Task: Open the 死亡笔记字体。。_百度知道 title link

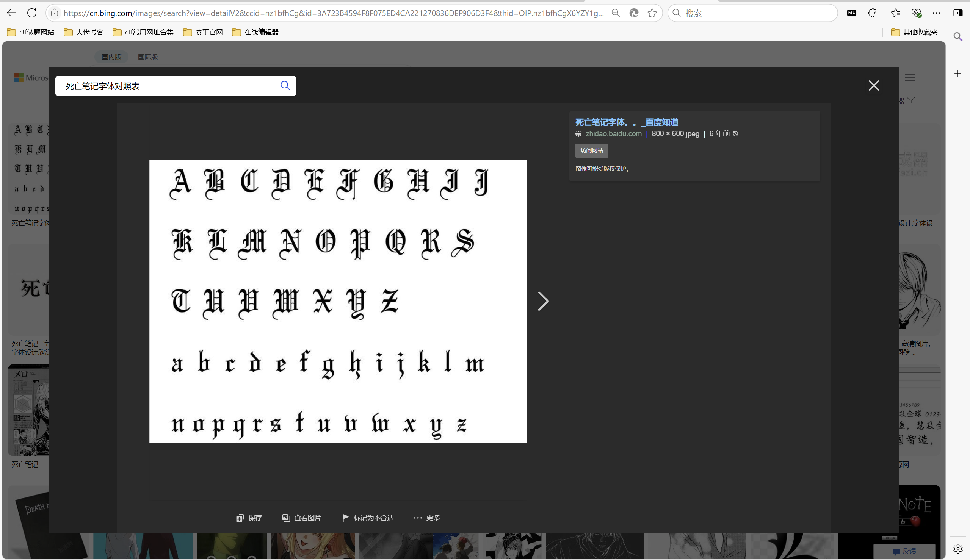Action: [627, 122]
